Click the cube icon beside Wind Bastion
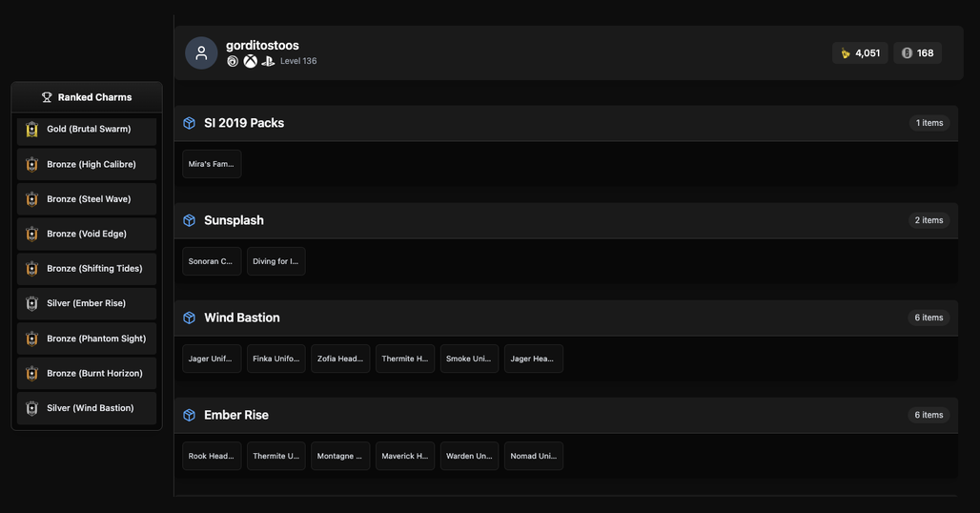 [190, 318]
